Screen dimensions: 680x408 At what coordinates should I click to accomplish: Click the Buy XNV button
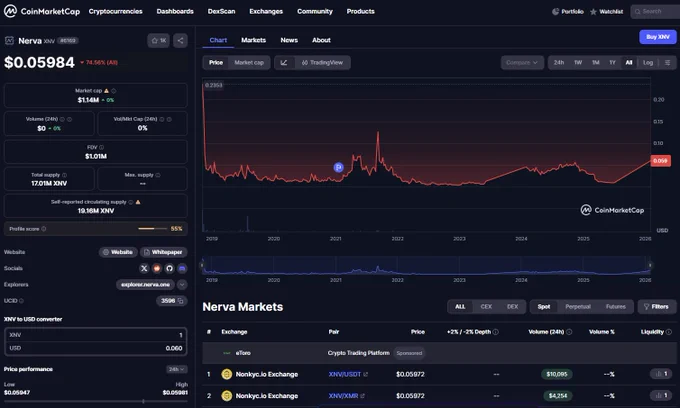(x=657, y=37)
